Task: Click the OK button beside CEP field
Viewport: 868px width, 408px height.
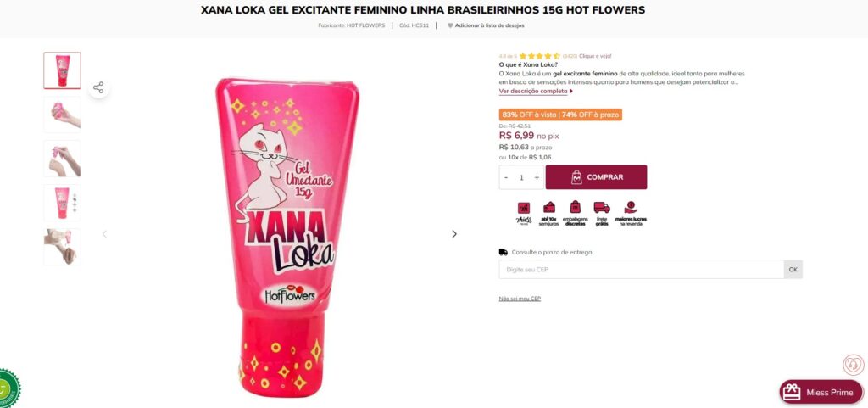Action: point(793,270)
